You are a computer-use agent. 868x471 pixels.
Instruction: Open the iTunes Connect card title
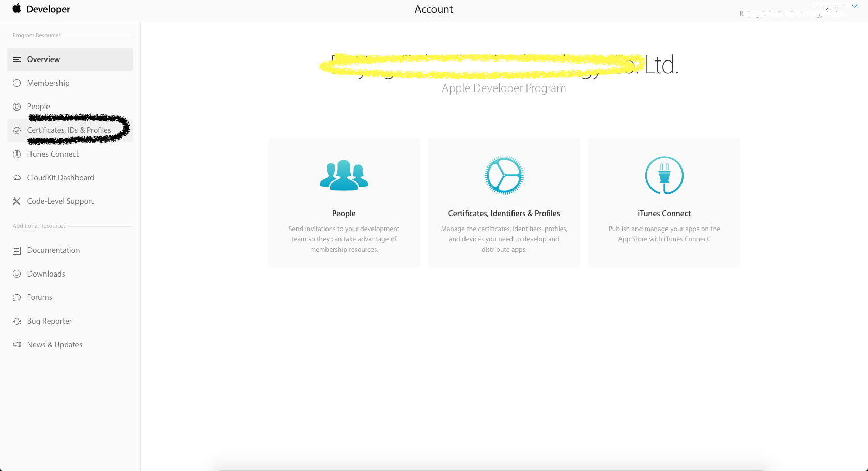point(664,214)
